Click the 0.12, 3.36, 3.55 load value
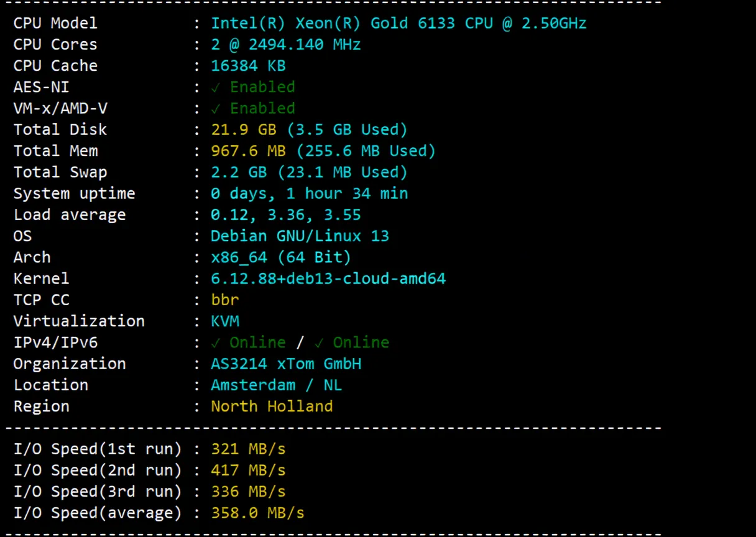This screenshot has height=537, width=756. 286,215
